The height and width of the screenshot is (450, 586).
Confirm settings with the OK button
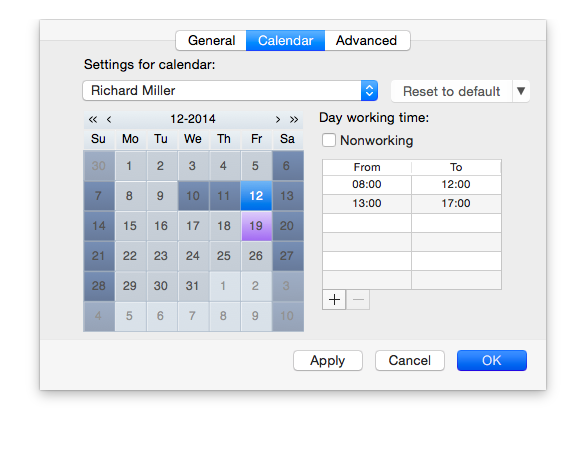[492, 361]
